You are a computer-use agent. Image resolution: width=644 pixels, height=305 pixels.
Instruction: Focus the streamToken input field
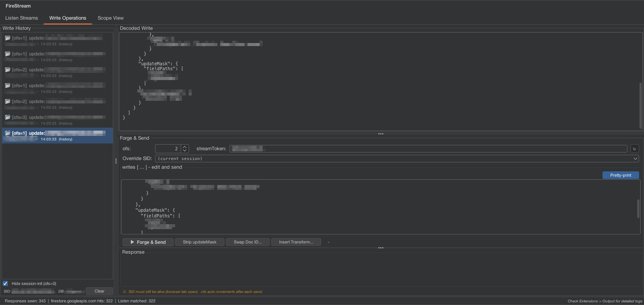point(428,149)
